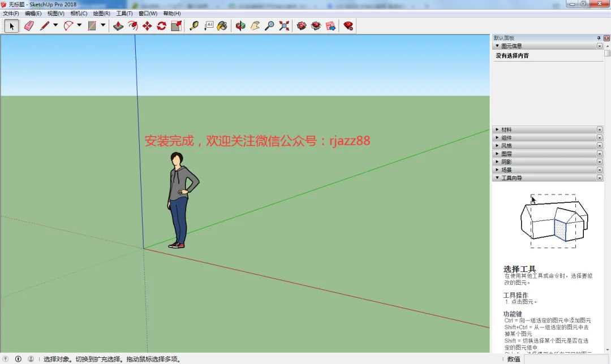Image resolution: width=611 pixels, height=364 pixels.
Task: Open the 相机(C) menu
Action: (79, 13)
